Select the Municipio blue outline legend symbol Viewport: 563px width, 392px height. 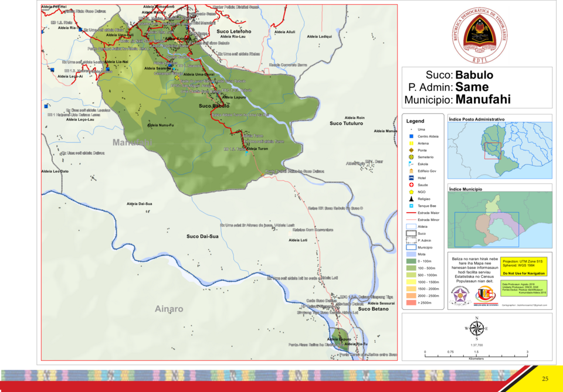tap(411, 247)
